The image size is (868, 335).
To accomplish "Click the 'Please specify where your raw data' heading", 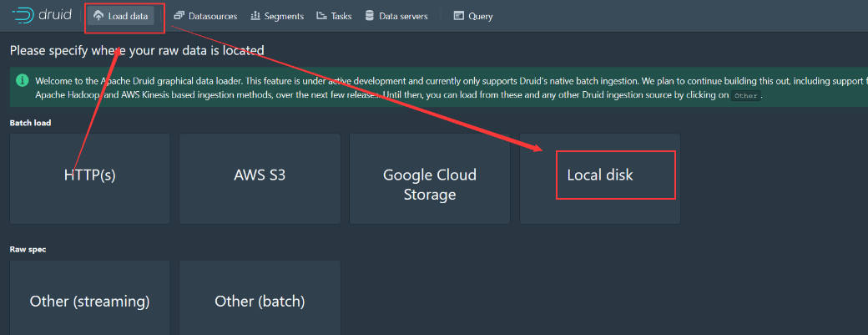I will pyautogui.click(x=137, y=50).
